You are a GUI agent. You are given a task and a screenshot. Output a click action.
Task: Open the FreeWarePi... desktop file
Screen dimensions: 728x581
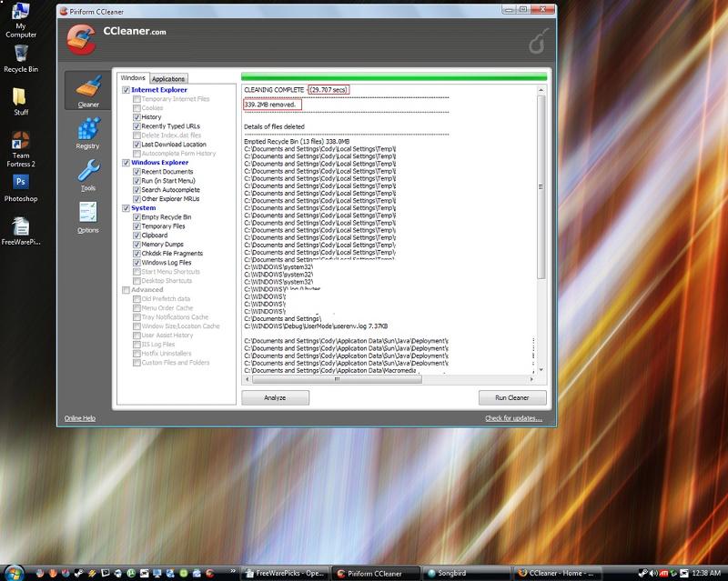(20, 231)
